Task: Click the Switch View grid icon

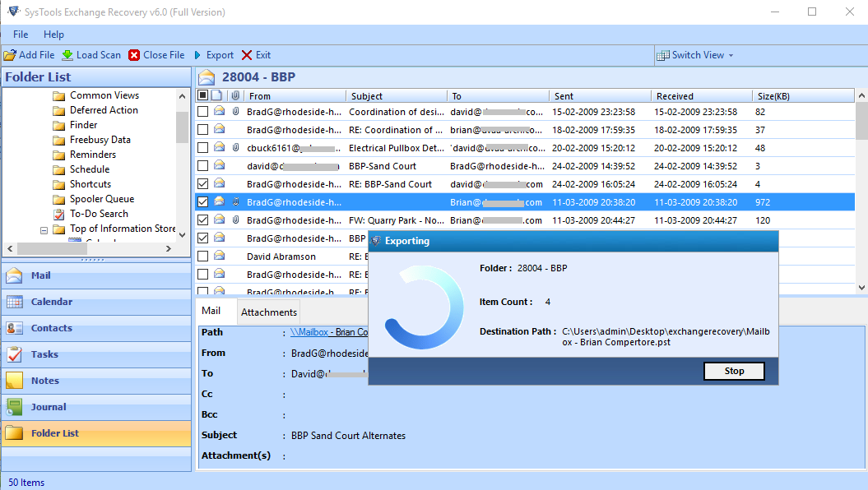Action: pyautogui.click(x=662, y=55)
